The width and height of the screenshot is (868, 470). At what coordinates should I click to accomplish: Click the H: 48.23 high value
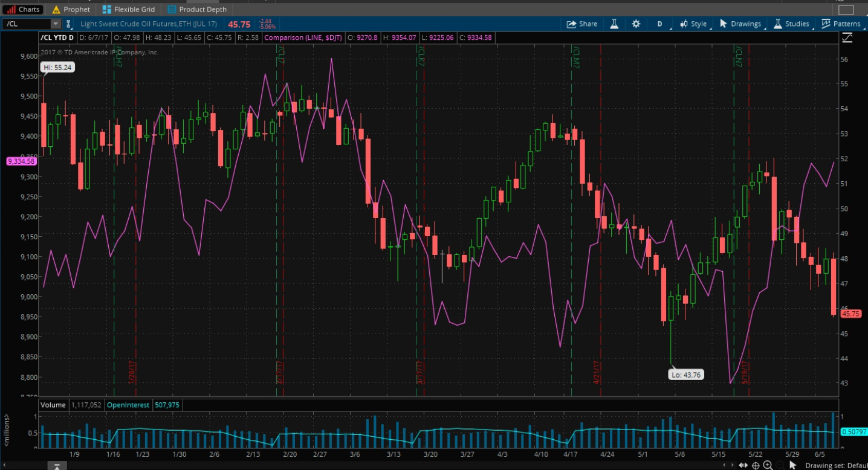tap(158, 37)
